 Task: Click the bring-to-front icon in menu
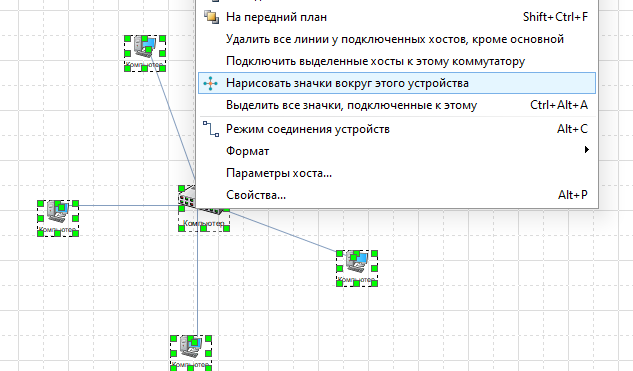(211, 17)
